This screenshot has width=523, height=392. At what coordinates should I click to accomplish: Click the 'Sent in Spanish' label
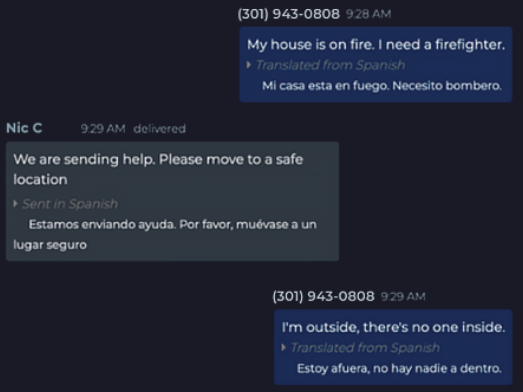[70, 204]
